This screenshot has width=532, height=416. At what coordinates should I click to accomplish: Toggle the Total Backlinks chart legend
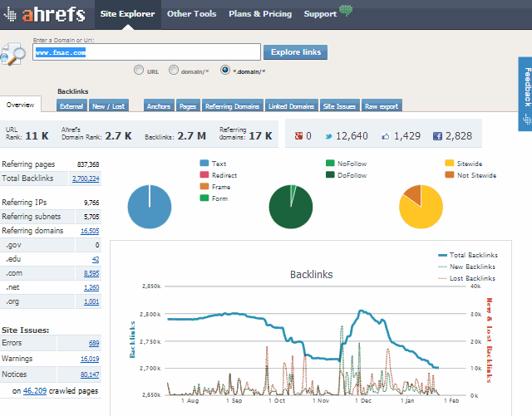point(468,255)
